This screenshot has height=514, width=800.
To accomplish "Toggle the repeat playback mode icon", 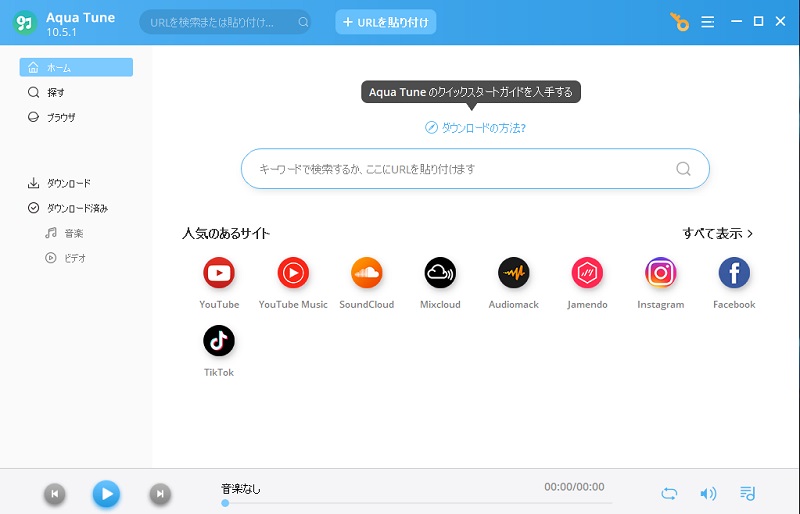I will [x=669, y=494].
